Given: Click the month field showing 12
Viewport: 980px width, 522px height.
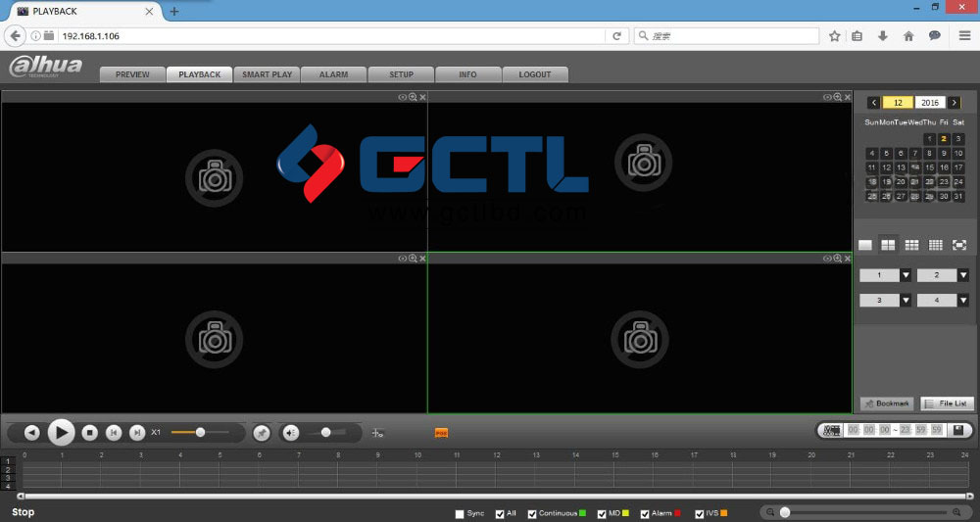Looking at the screenshot, I should (x=898, y=103).
